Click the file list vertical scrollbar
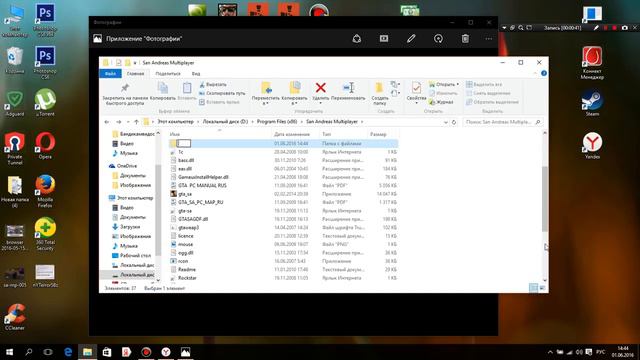 (x=544, y=199)
